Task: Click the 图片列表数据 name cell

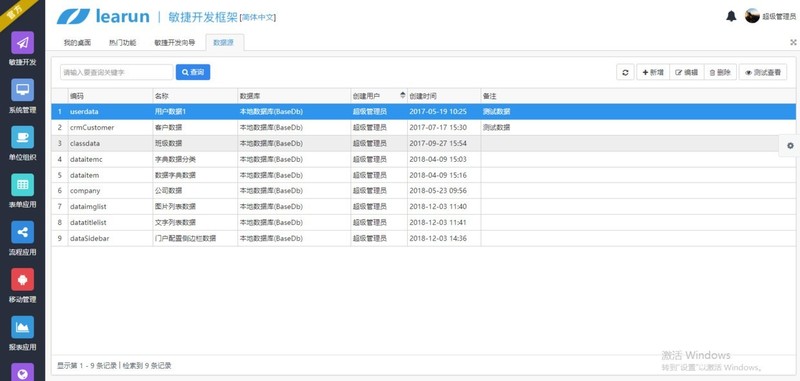Action: [195, 207]
